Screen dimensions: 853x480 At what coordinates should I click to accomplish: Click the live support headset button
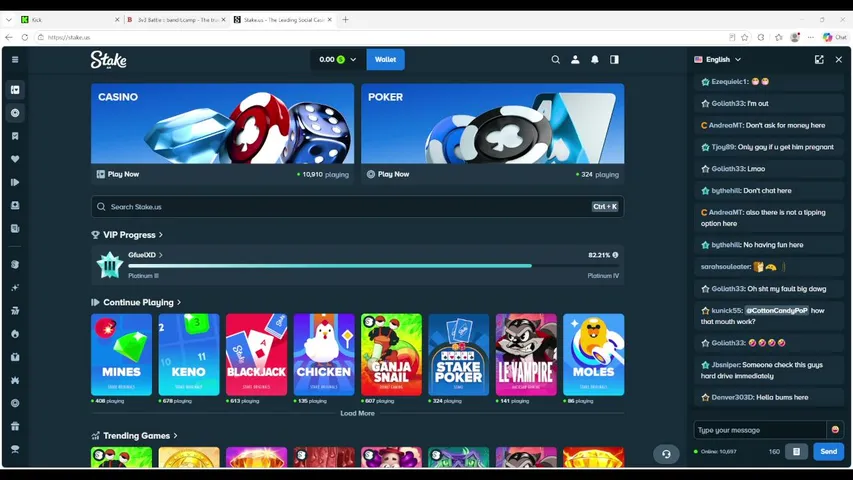(x=666, y=454)
